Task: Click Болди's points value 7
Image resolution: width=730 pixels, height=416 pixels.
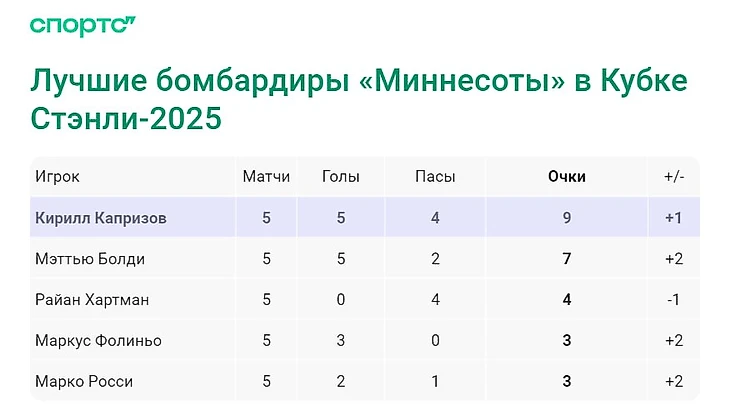Action: point(566,259)
